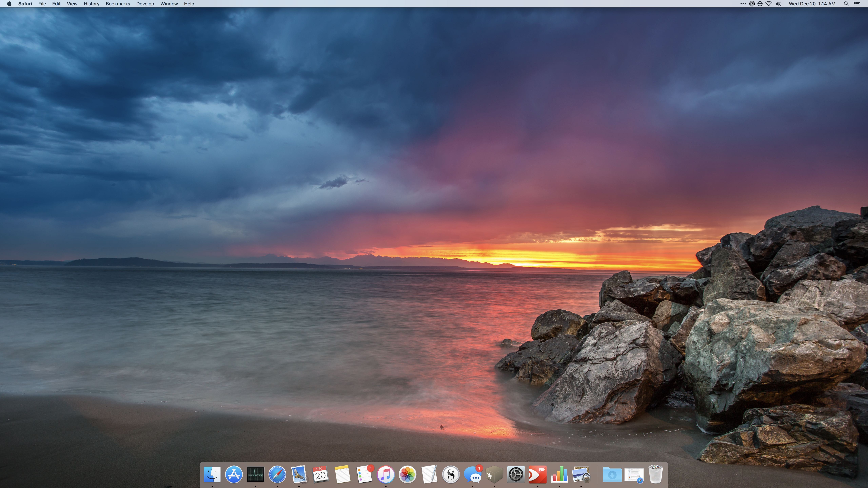The image size is (868, 488).
Task: Open the Apple menu
Action: 9,4
